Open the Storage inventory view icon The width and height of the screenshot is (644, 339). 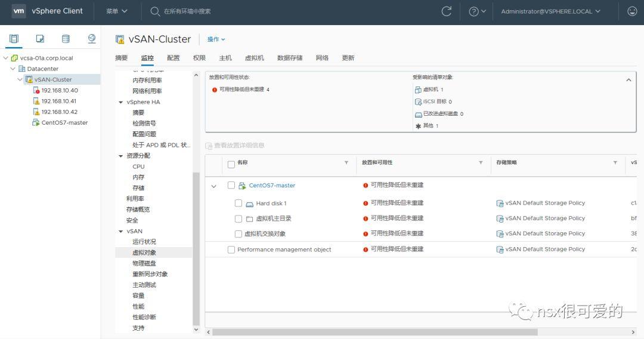click(66, 39)
